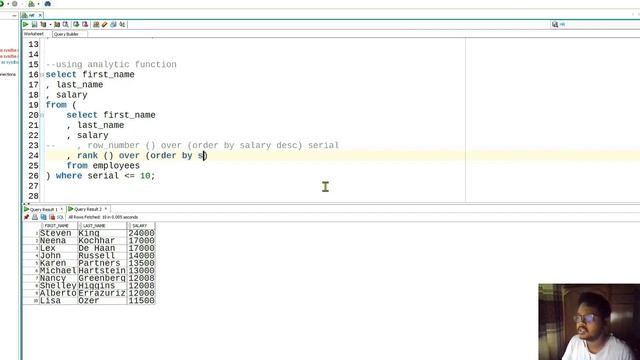The height and width of the screenshot is (360, 640).
Task: Click the Clear eraser icon in worksheet toolbar
Action: click(105, 24)
